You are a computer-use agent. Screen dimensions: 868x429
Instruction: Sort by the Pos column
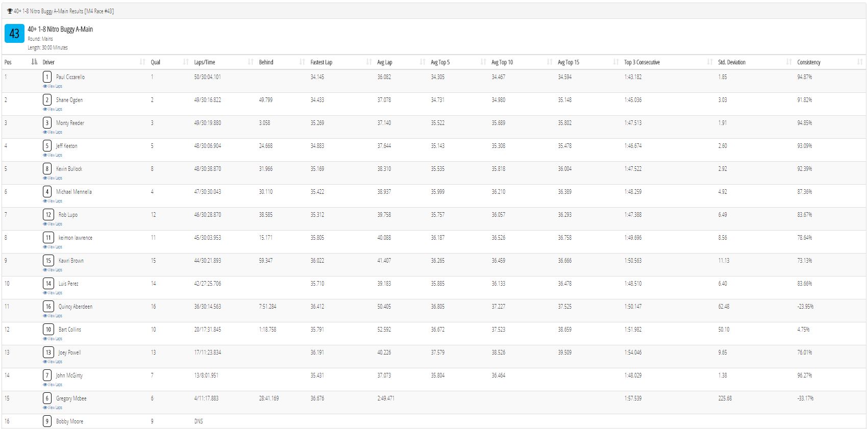click(x=20, y=62)
